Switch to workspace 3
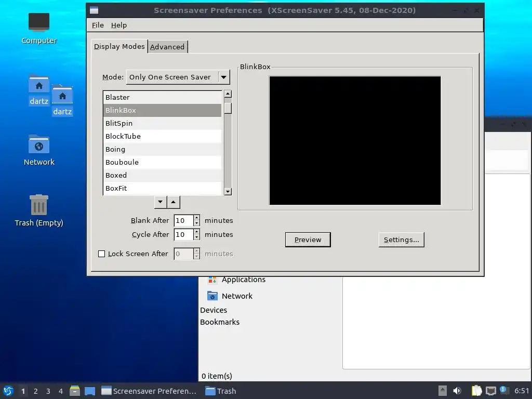This screenshot has height=399, width=532. 48,391
